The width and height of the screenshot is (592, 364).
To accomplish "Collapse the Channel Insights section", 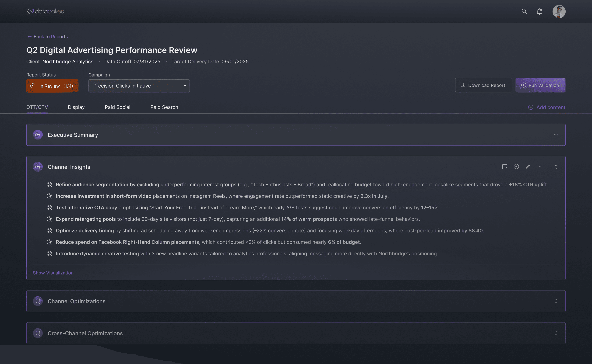I will [556, 167].
